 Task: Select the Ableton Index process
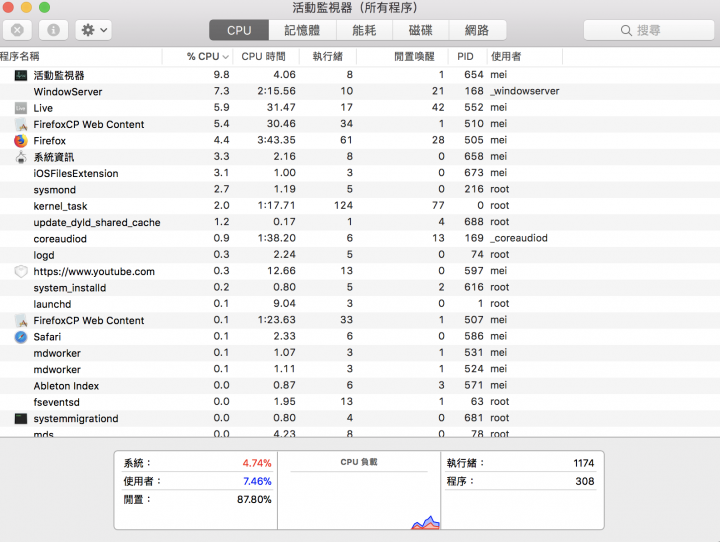pyautogui.click(x=360, y=386)
